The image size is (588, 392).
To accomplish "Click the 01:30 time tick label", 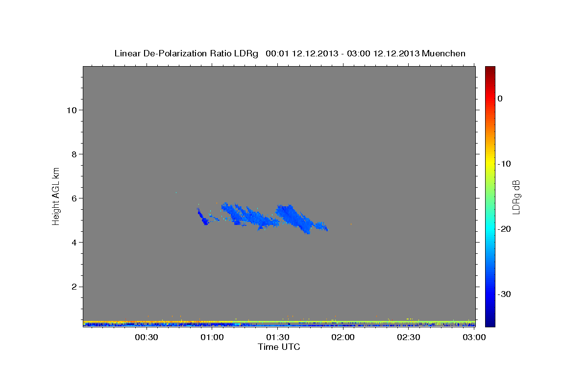I will [x=278, y=337].
